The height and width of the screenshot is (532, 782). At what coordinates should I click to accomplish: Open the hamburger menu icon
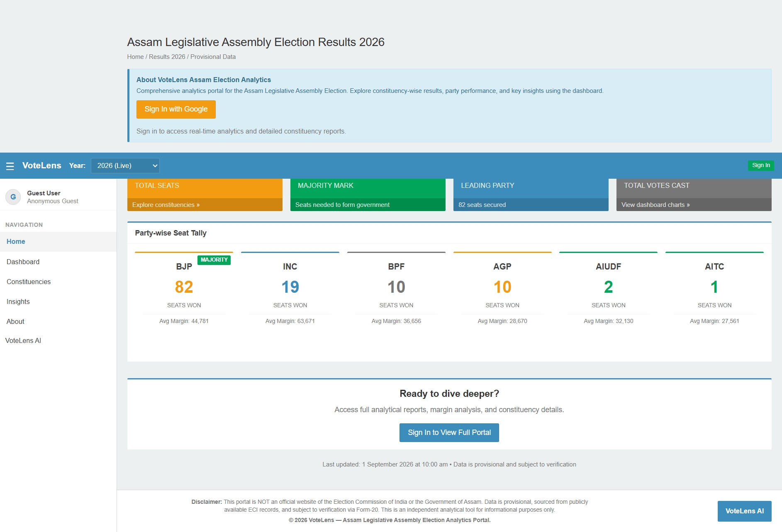click(10, 166)
